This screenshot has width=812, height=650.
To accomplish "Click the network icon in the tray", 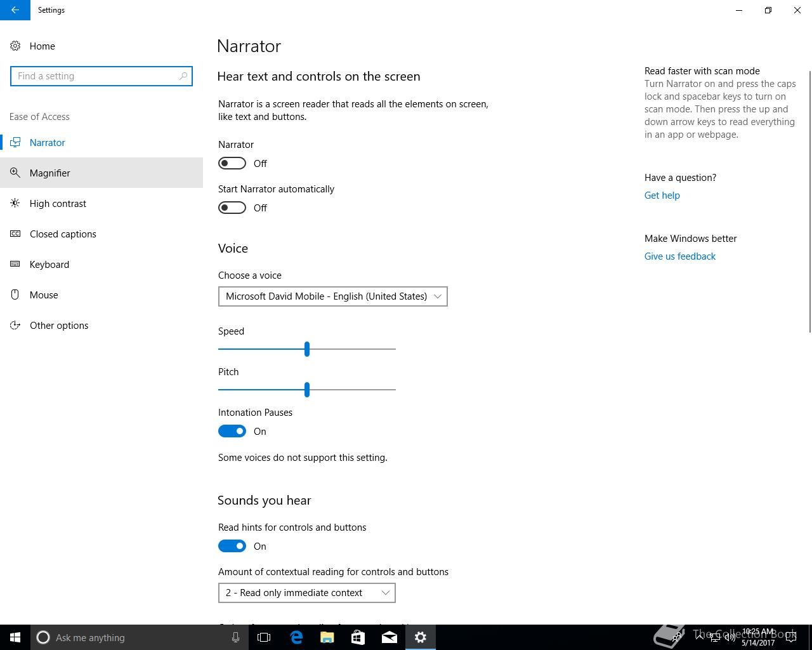I will [x=715, y=637].
